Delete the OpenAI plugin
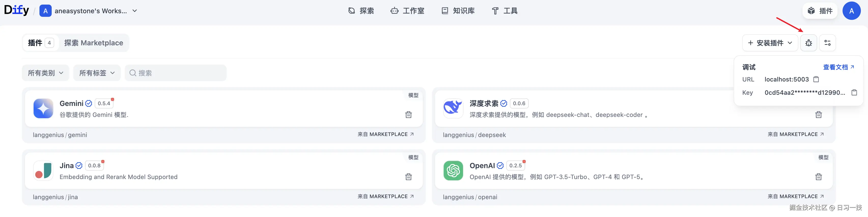The image size is (868, 217). [x=818, y=177]
